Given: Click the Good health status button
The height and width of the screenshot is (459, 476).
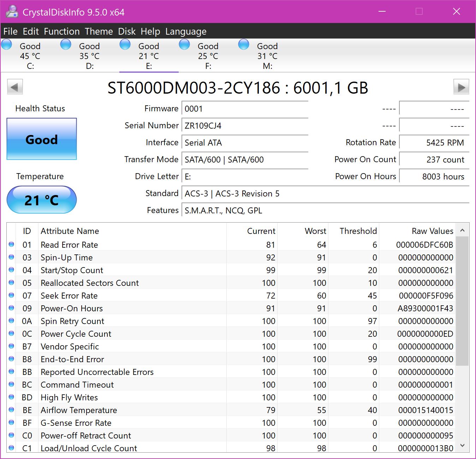Looking at the screenshot, I should click(x=42, y=139).
